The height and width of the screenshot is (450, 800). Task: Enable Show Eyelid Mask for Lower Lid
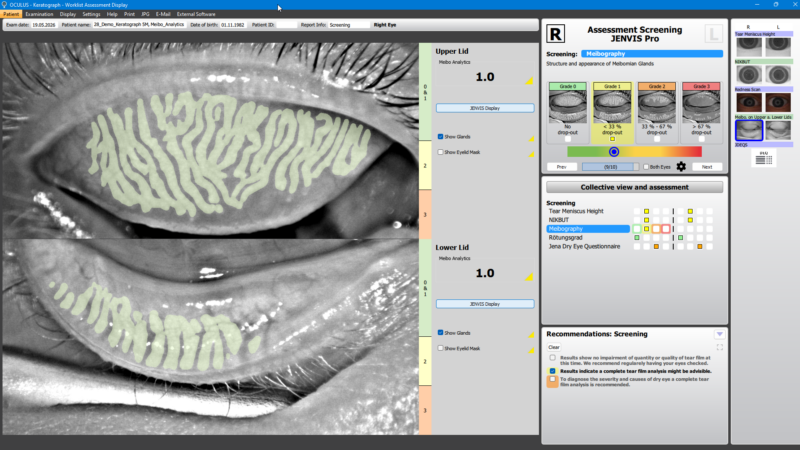[x=440, y=348]
